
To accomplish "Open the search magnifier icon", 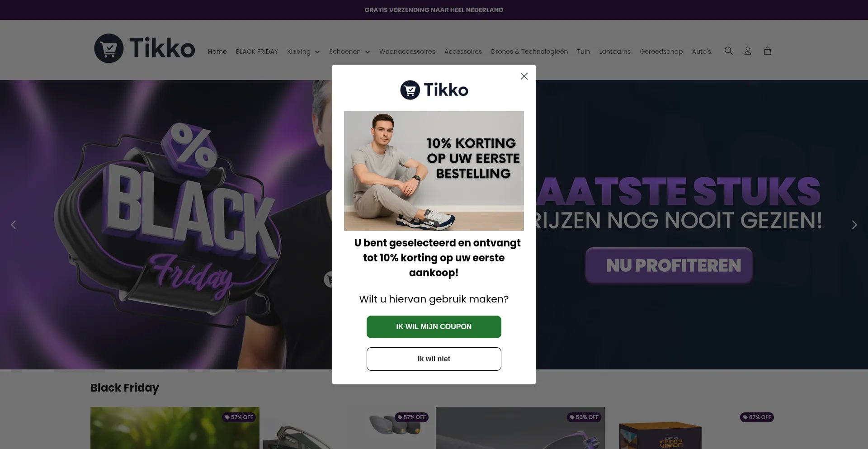I will (x=728, y=51).
